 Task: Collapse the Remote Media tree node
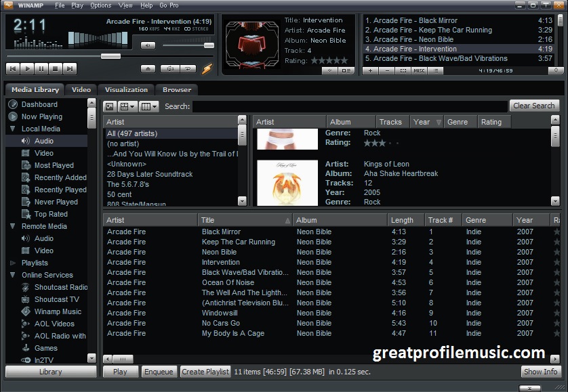pos(13,226)
